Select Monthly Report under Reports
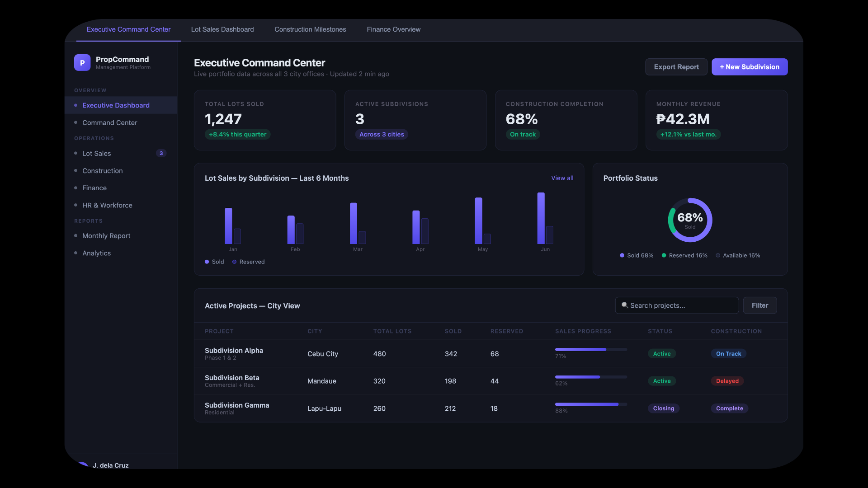This screenshot has width=868, height=488. (106, 236)
